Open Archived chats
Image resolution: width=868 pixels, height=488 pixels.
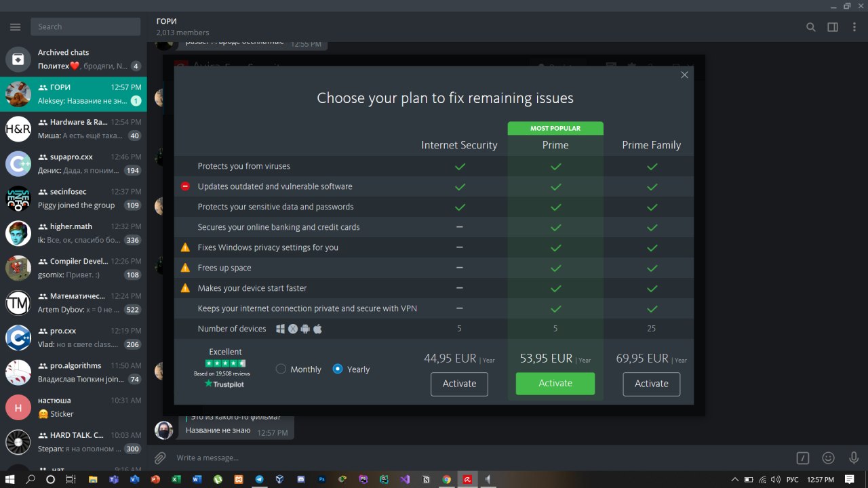tap(73, 59)
